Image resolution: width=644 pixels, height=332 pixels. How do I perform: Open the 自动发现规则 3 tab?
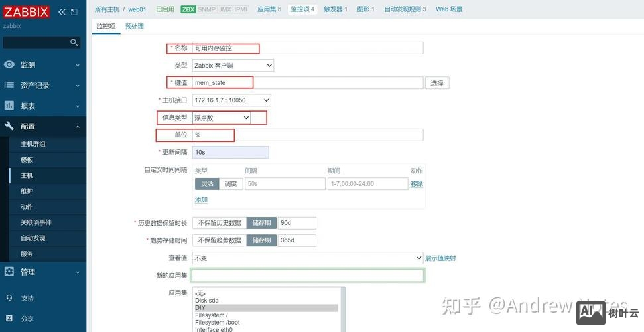[405, 9]
